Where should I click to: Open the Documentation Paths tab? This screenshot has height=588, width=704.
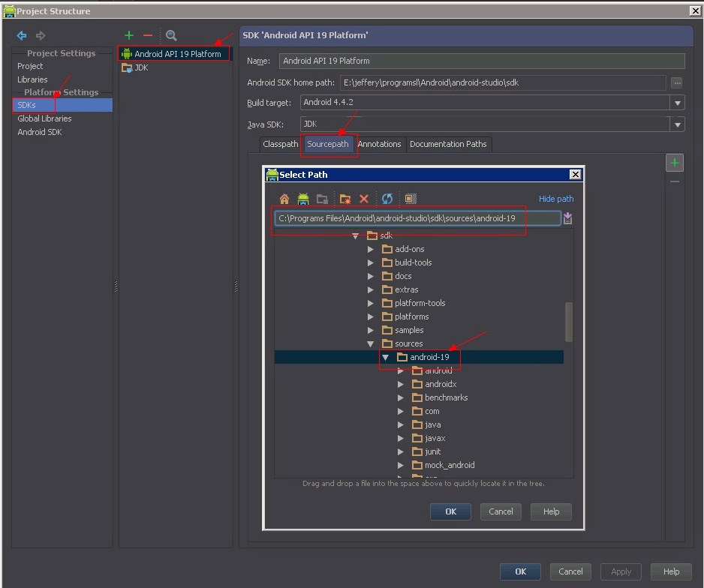coord(448,144)
